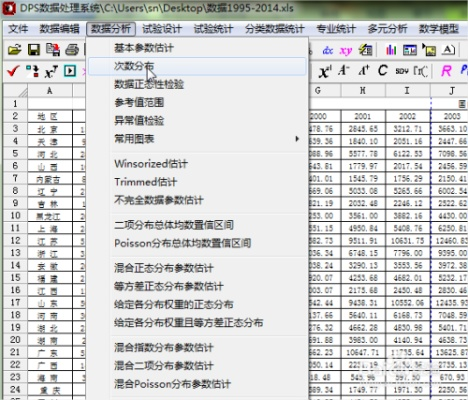
Task: Open the 数据编辑 menu
Action: (59, 29)
